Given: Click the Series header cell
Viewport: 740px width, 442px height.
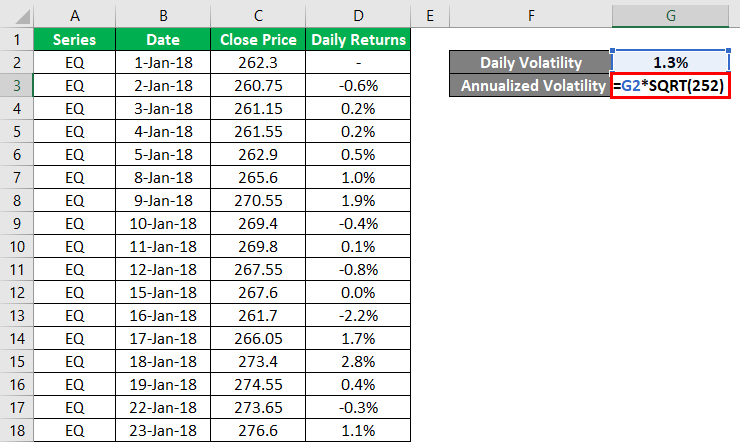Looking at the screenshot, I should click(x=74, y=39).
